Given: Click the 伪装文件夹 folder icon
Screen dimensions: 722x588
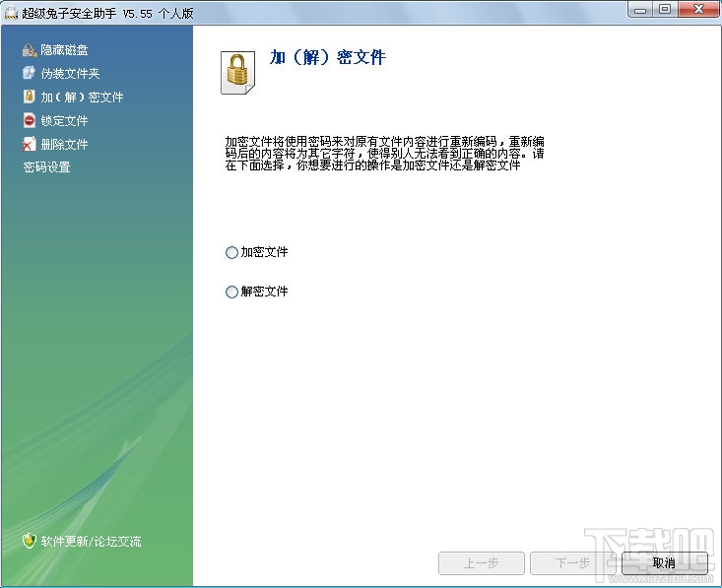Looking at the screenshot, I should [29, 73].
